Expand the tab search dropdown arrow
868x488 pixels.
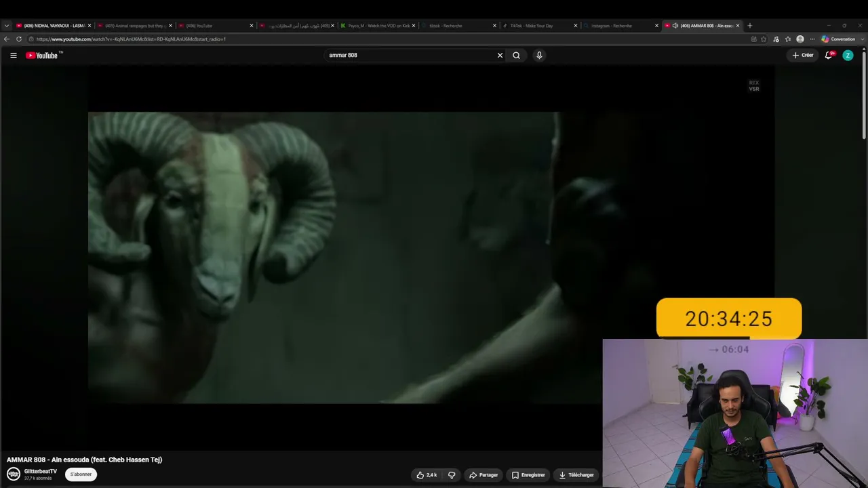click(6, 26)
